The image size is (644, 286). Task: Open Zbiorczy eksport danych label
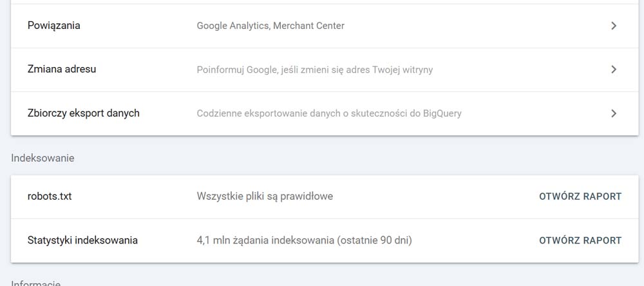point(83,113)
